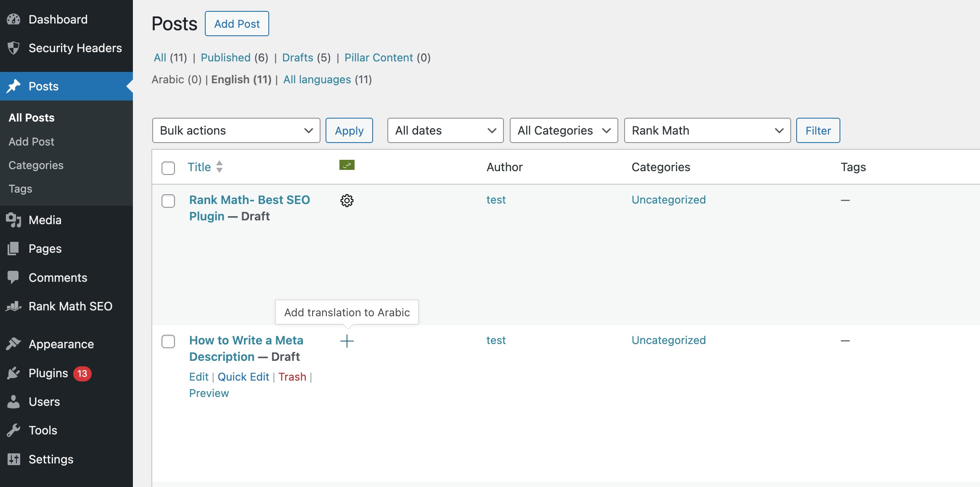Click the Rank Math SEO chart icon

13,306
